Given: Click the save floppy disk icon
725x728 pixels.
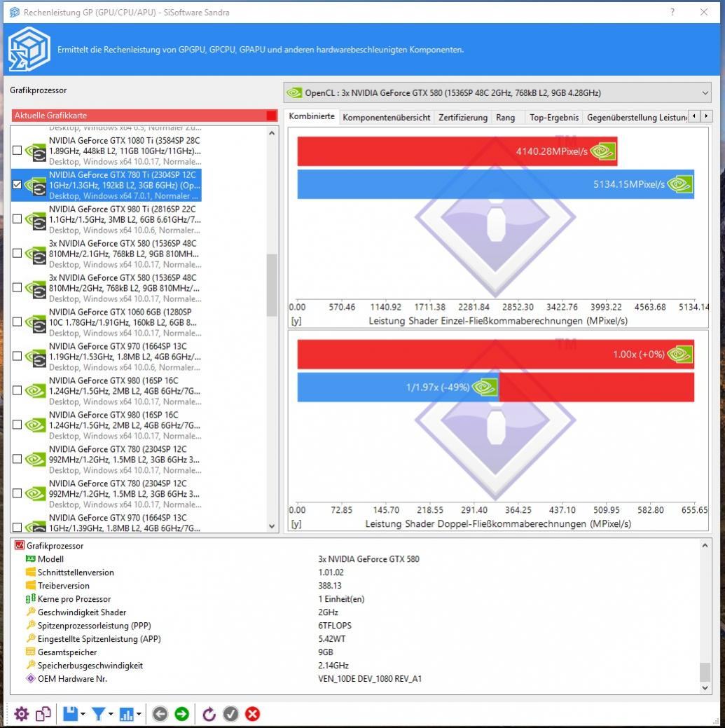Looking at the screenshot, I should point(70,713).
